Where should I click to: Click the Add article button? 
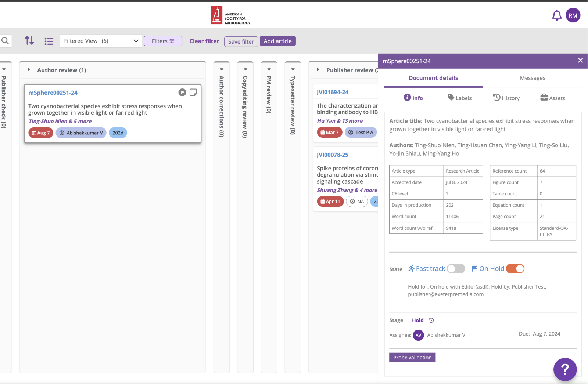277,41
